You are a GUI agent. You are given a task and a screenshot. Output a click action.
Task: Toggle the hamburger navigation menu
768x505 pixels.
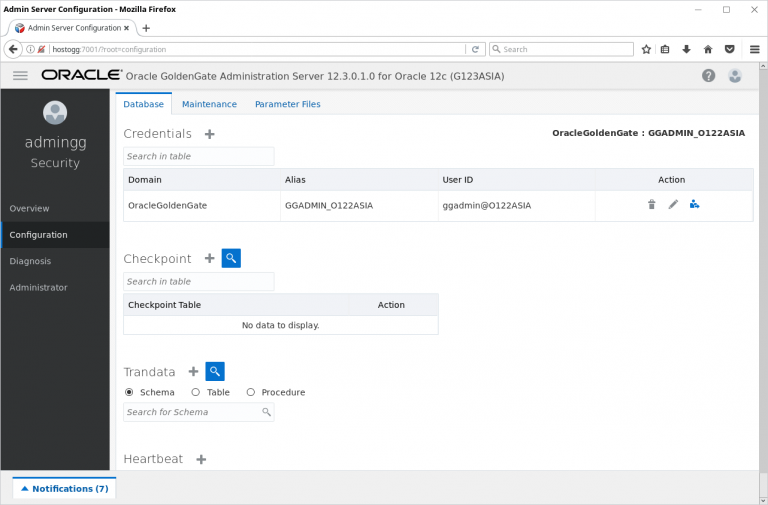click(x=20, y=76)
